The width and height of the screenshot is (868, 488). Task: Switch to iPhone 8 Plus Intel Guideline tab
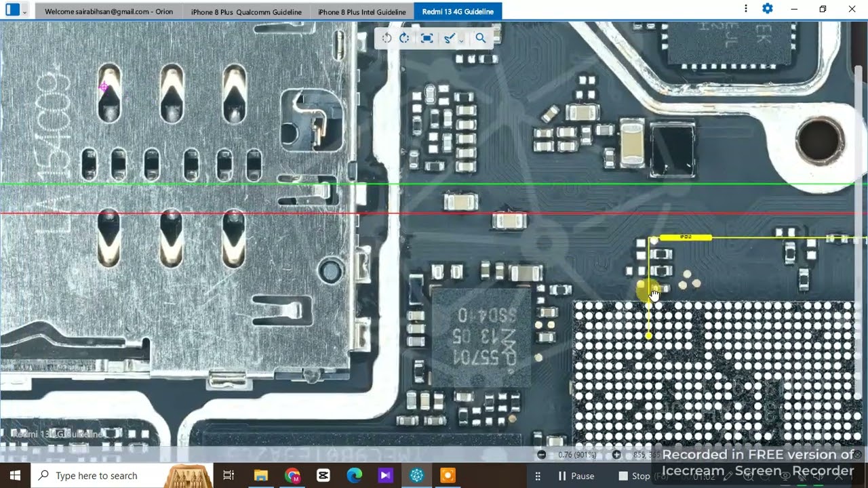pyautogui.click(x=362, y=12)
